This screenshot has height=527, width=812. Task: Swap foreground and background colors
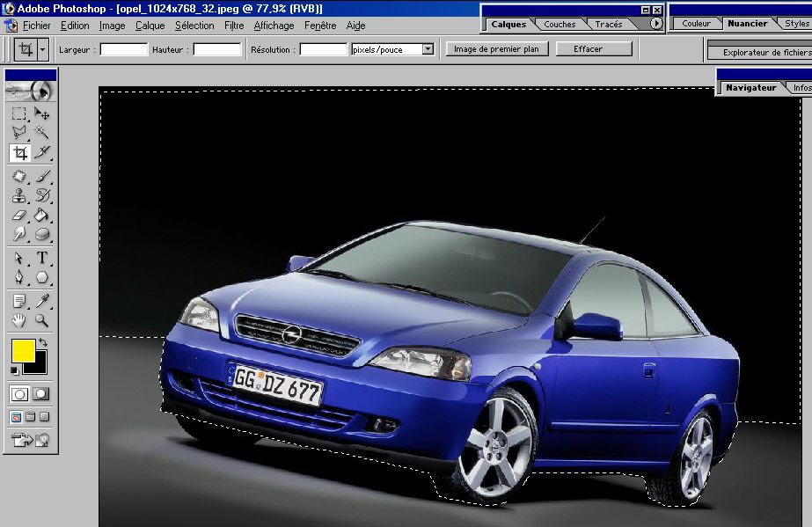(43, 342)
